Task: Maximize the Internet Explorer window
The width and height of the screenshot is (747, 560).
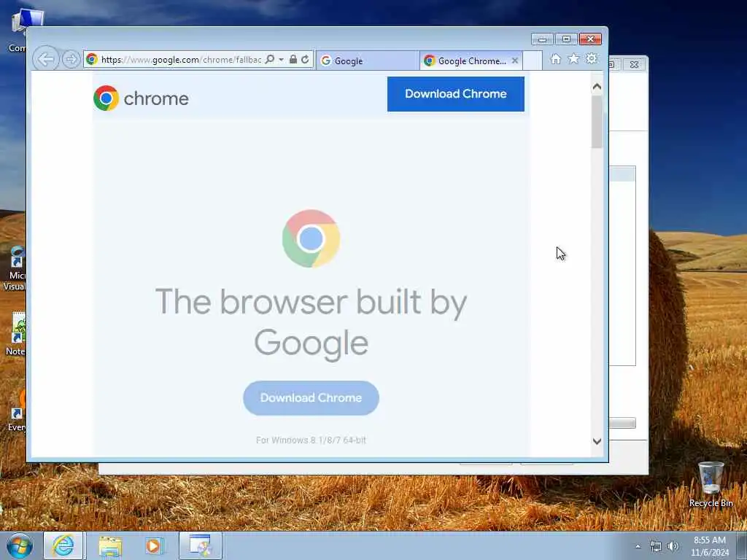Action: tap(566, 39)
